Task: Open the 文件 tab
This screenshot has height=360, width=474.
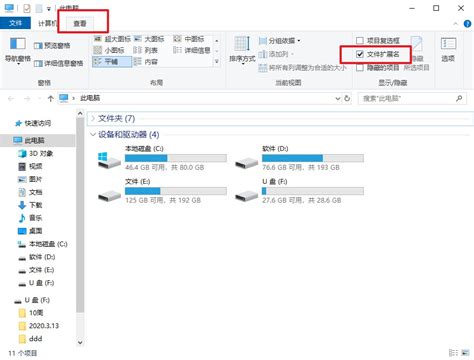Action: tap(15, 23)
